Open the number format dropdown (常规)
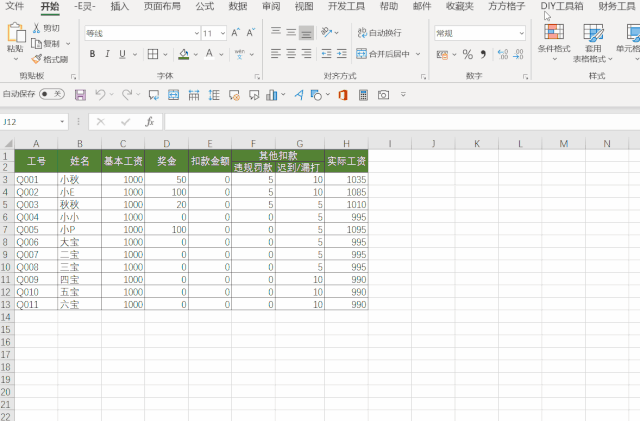The width and height of the screenshot is (640, 421). coord(521,33)
